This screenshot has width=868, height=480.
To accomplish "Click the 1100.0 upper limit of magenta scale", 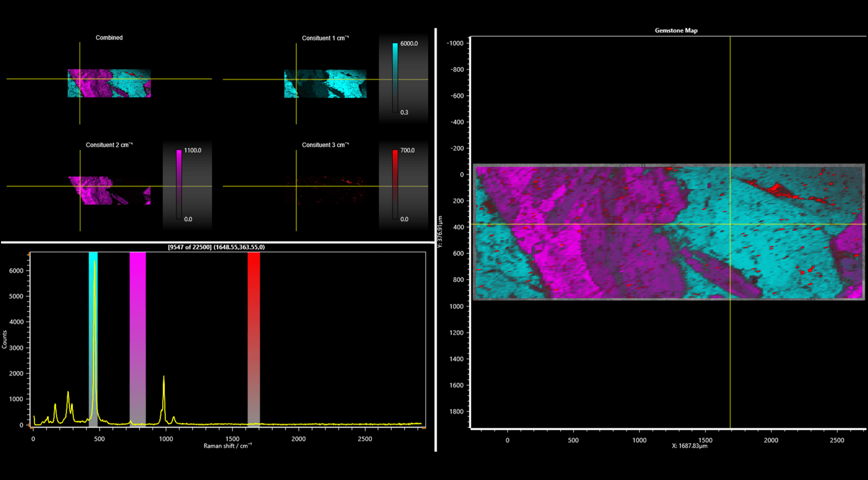I will coord(192,150).
